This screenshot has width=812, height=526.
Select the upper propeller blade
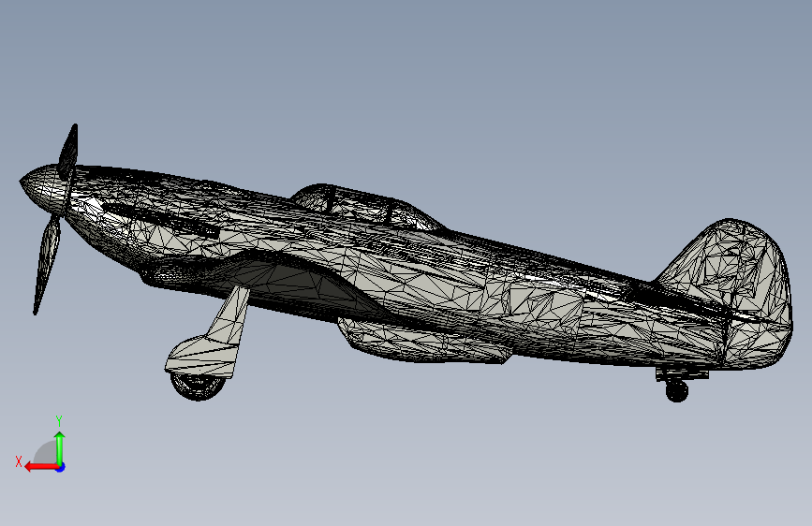[68, 151]
